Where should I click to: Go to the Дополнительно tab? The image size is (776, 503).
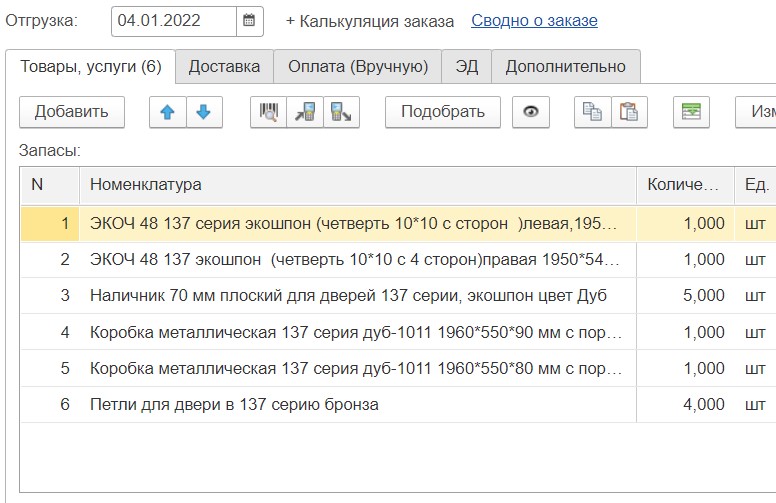click(565, 67)
